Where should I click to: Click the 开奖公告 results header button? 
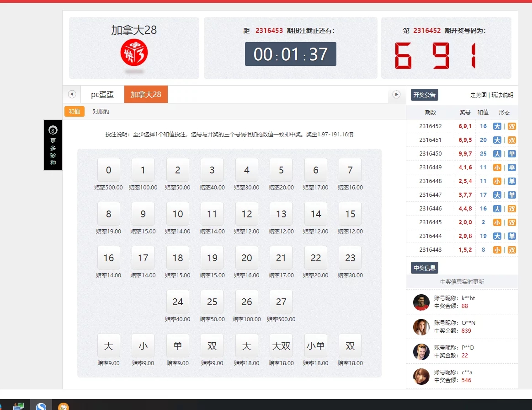click(424, 95)
